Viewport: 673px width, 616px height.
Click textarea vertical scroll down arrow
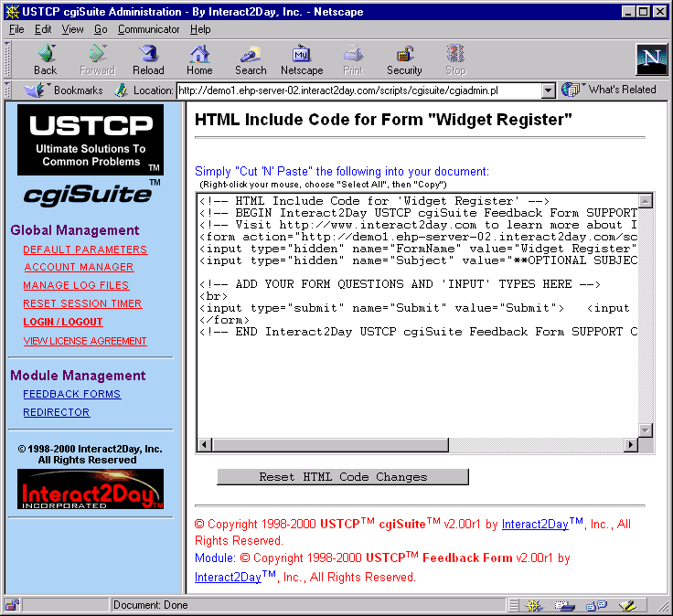[646, 430]
